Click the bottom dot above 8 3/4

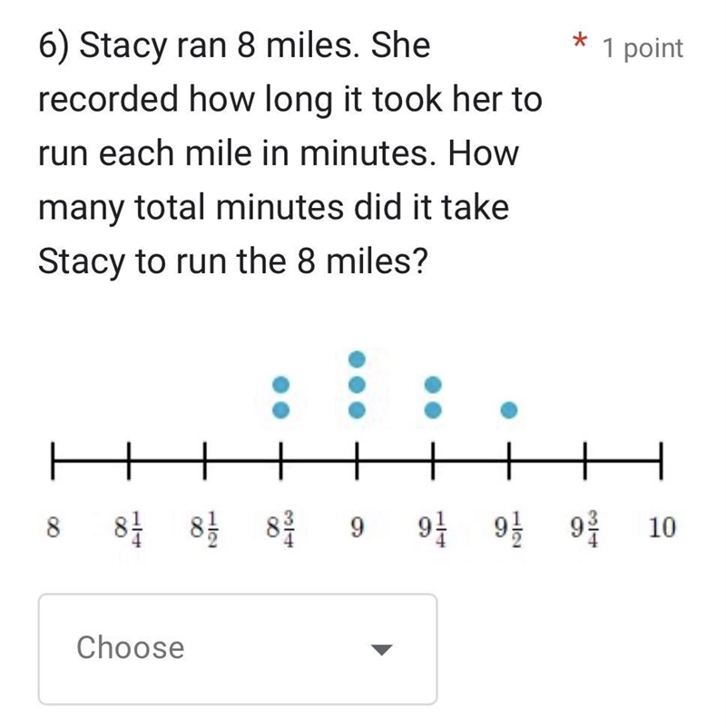click(280, 410)
